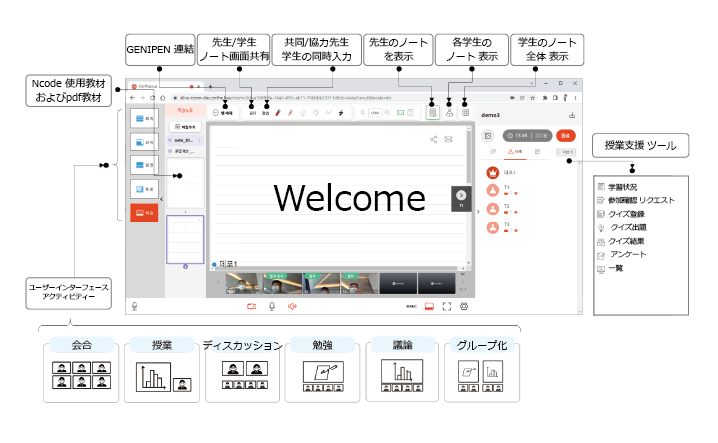This screenshot has height=443, width=718.
Task: Collapse the right participant panel arrow
Action: click(476, 211)
